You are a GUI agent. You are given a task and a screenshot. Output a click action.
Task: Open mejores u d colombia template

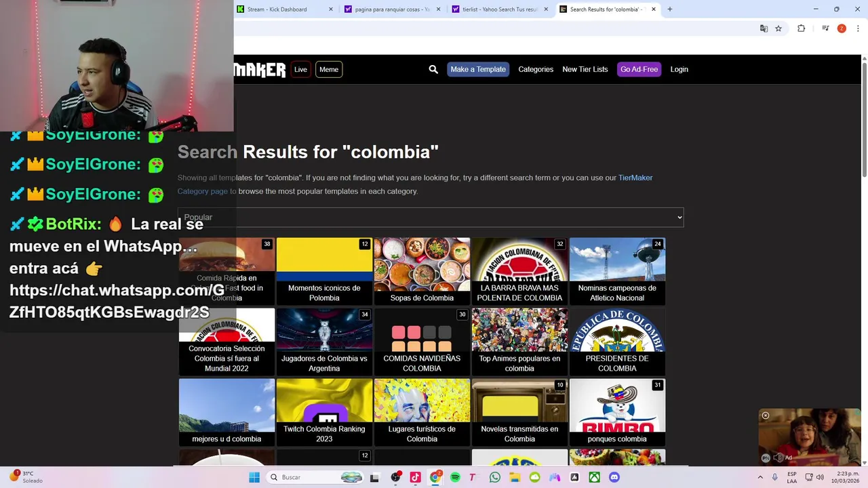(x=226, y=412)
